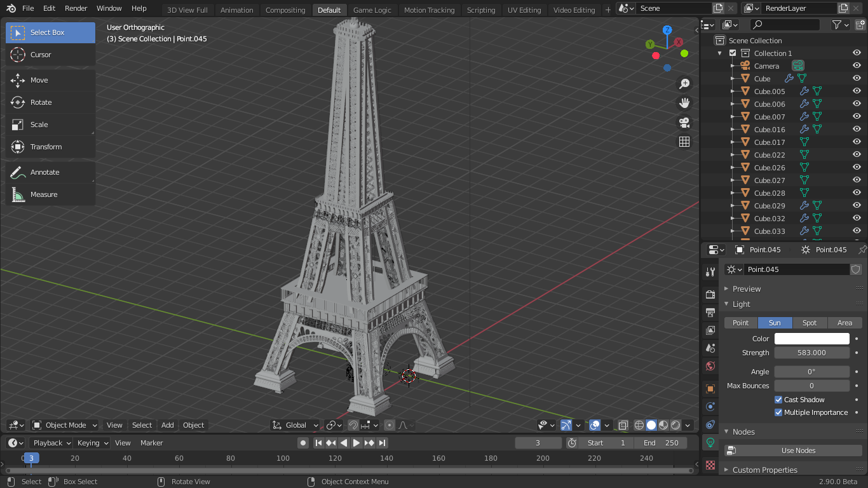Pick the Scale tool
Image resolution: width=868 pixels, height=488 pixels.
click(51, 125)
